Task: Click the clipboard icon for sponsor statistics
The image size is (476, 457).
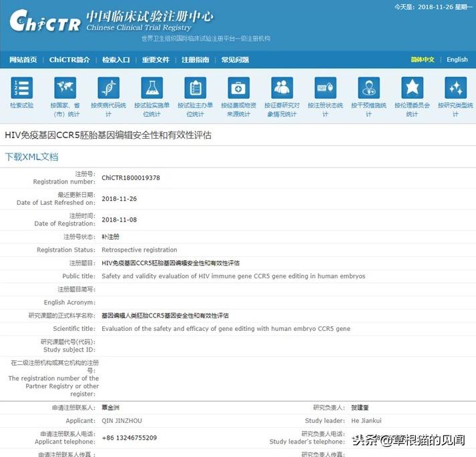Action: (x=195, y=87)
